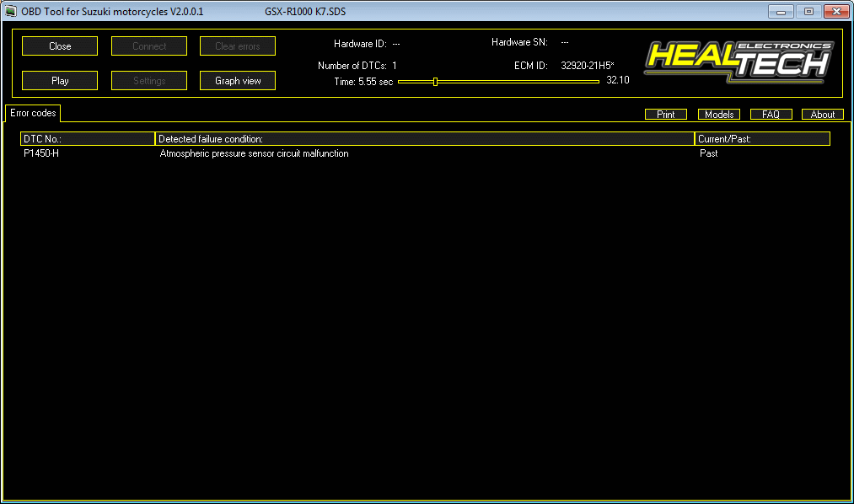Click the Hardware ID label
Screen dimensions: 854x504
point(360,44)
